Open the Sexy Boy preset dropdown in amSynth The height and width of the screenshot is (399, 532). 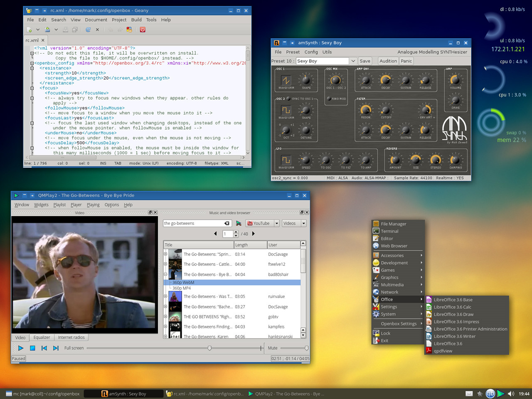[353, 61]
